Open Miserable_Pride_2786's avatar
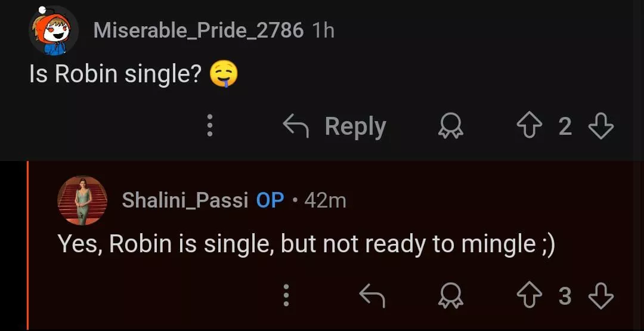The height and width of the screenshot is (331, 644). pos(54,30)
